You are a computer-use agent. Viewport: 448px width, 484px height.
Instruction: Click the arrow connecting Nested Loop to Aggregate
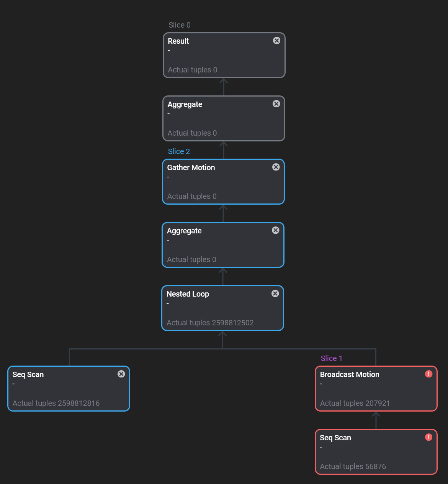pyautogui.click(x=223, y=276)
